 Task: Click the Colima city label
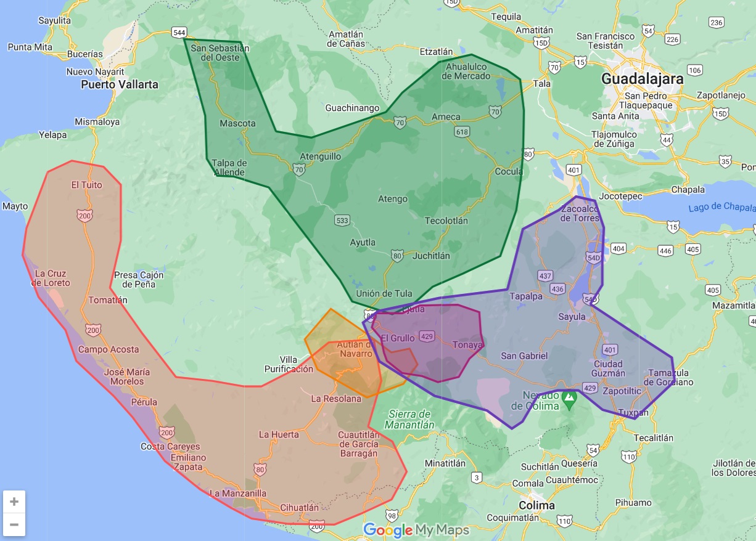536,505
